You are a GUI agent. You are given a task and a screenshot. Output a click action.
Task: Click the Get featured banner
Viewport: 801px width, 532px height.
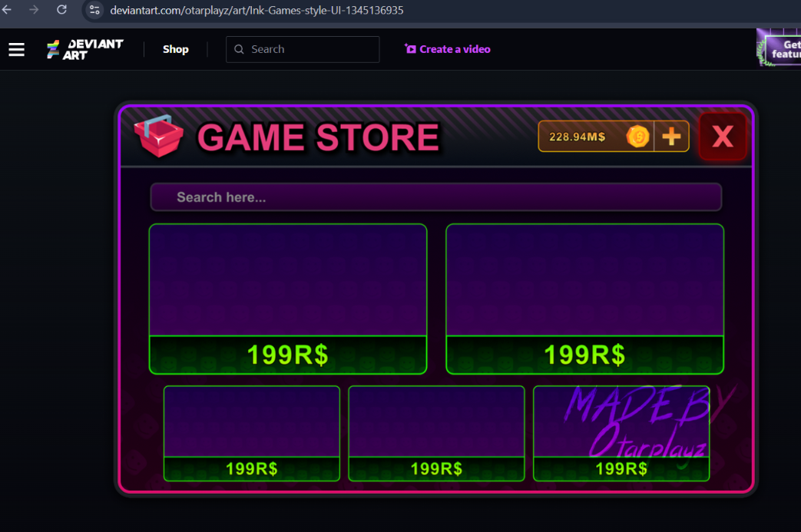tap(779, 48)
